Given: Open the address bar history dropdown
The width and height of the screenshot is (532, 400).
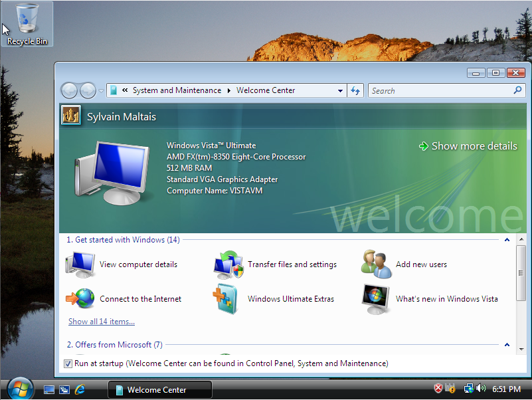Looking at the screenshot, I should tap(340, 90).
